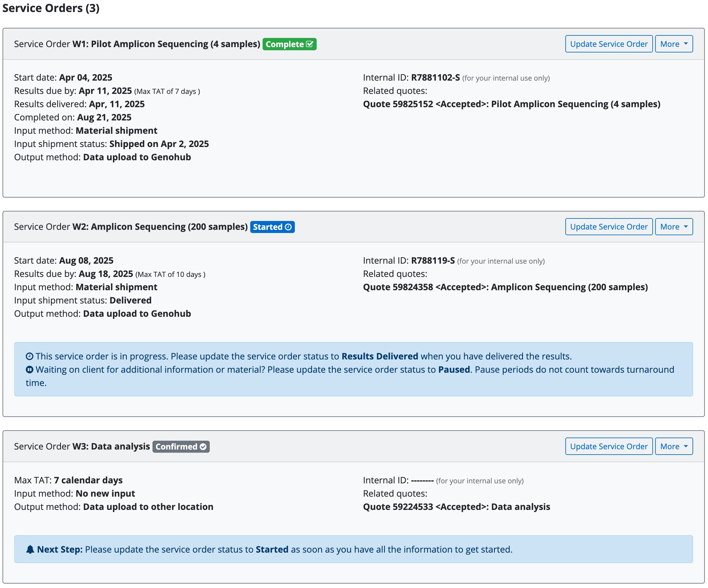
Task: Open Quote 59825152 Pilot Amplicon Sequencing
Action: pyautogui.click(x=512, y=104)
